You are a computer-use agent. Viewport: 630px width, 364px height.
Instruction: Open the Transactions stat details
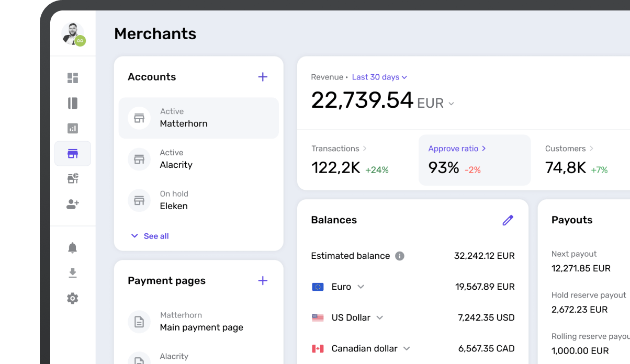pos(339,149)
